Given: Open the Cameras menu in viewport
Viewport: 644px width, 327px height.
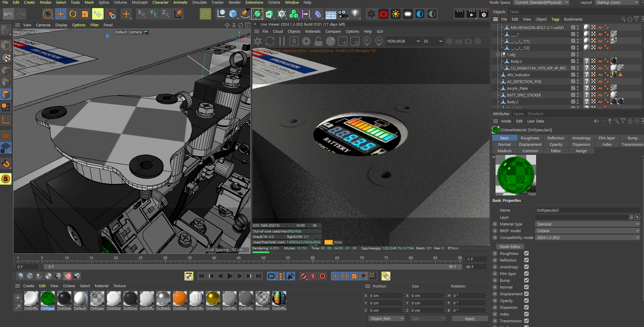Looking at the screenshot, I should (x=43, y=25).
